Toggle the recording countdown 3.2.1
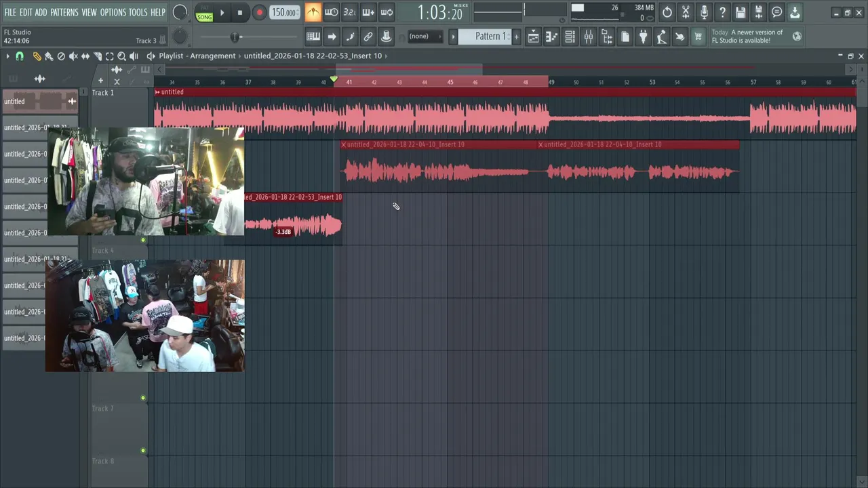The height and width of the screenshot is (488, 868). pyautogui.click(x=349, y=12)
